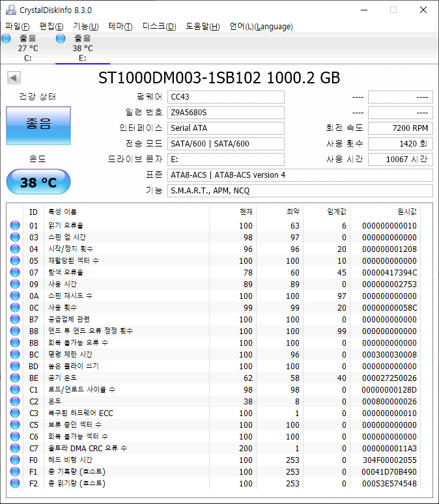
Task: Click status icon of attribute 01 읽기 오류율
Action: click(15, 226)
